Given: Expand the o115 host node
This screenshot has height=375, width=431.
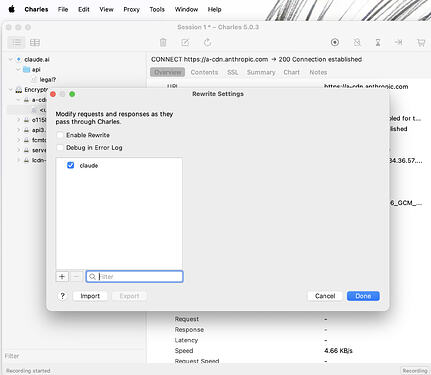Looking at the screenshot, I should coord(18,120).
